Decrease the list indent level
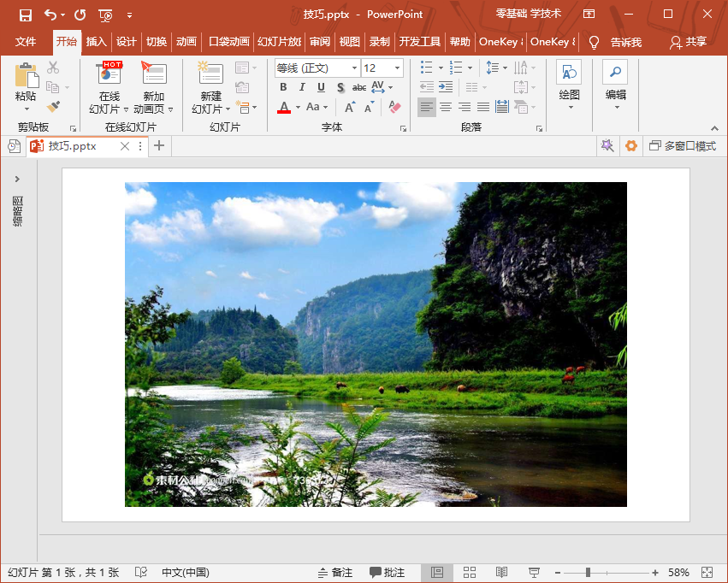 pos(427,86)
